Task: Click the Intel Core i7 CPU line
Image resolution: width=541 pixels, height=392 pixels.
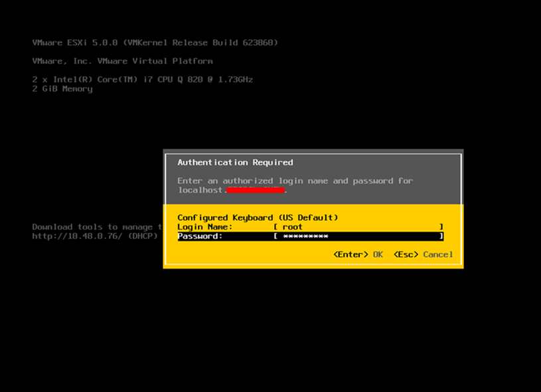Action: tap(143, 80)
